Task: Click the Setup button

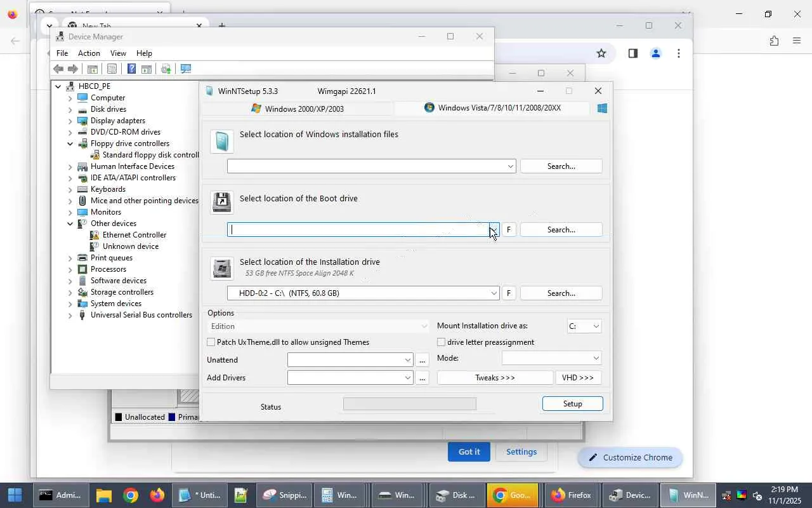Action: pos(573,404)
